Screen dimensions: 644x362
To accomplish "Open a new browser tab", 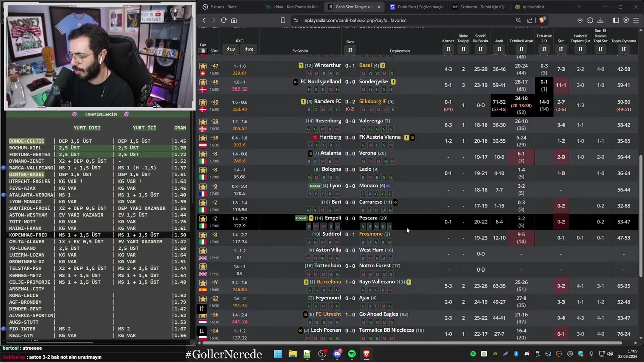I will 579,7.
